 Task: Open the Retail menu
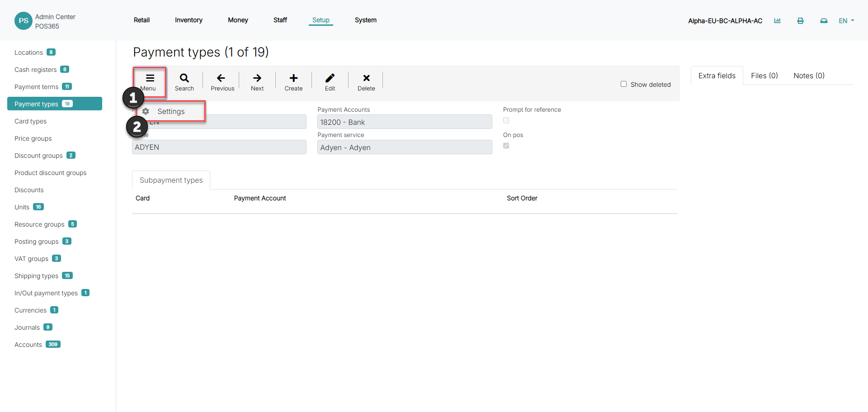(142, 20)
